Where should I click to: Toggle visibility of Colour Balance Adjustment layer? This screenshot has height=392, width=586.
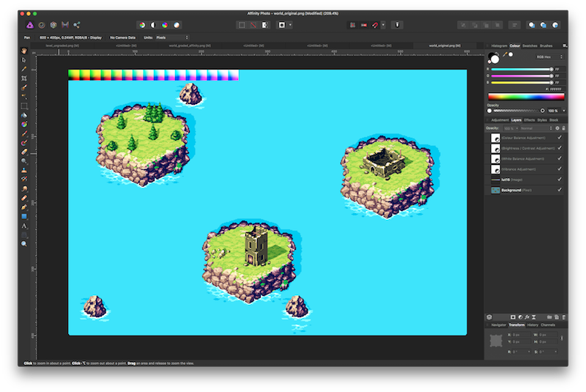(x=560, y=138)
